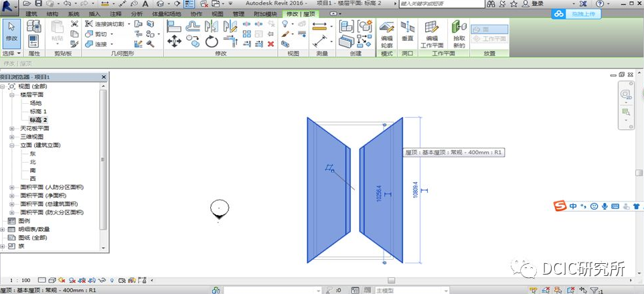Click the red X Delete tool
This screenshot has width=644, height=294.
click(x=270, y=44)
